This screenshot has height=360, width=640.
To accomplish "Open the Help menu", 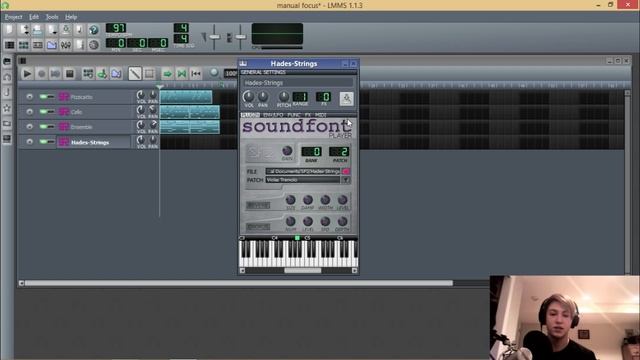I will click(71, 17).
